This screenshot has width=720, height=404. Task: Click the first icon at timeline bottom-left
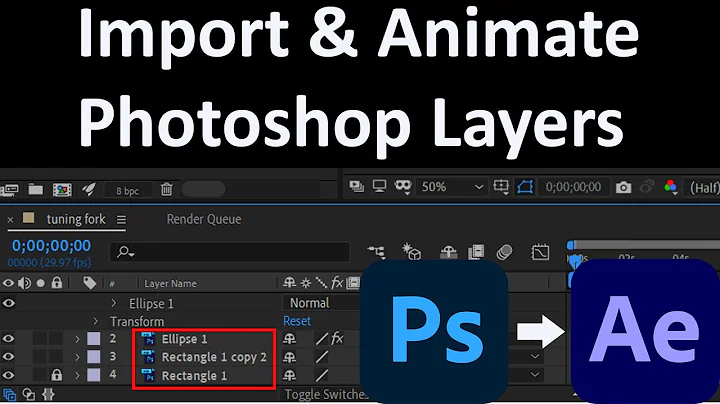coord(9,394)
